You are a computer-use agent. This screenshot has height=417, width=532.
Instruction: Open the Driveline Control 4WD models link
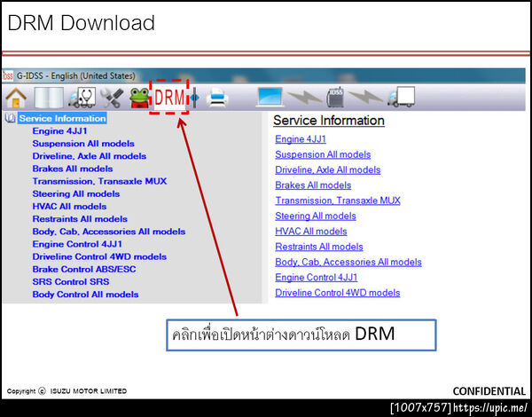tap(338, 293)
